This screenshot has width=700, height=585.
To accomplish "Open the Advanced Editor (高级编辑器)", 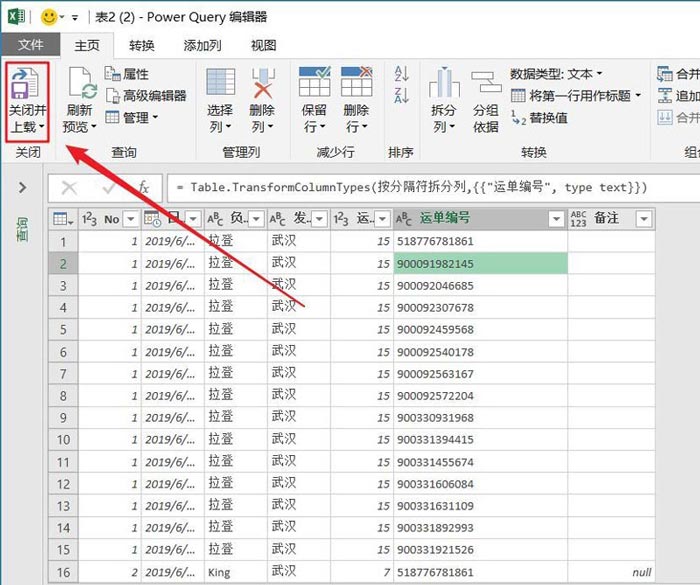I will pyautogui.click(x=146, y=95).
